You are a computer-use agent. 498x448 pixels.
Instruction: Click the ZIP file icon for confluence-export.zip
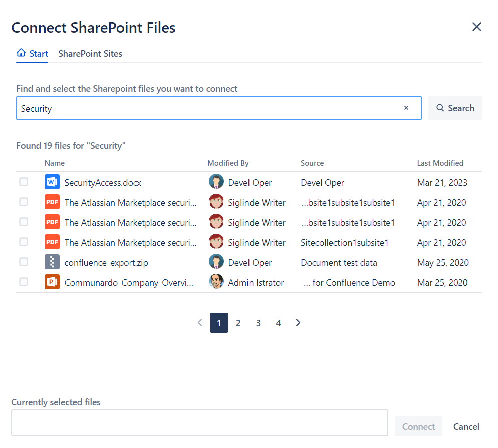52,262
